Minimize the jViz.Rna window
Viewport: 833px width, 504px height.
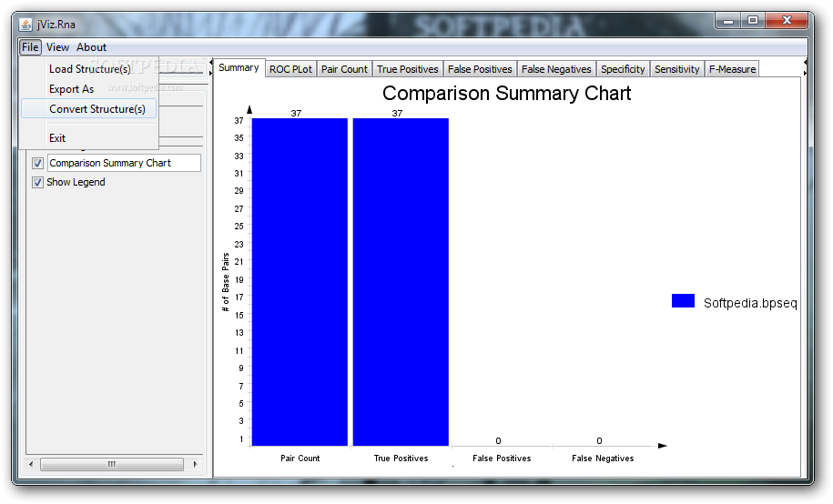(728, 21)
